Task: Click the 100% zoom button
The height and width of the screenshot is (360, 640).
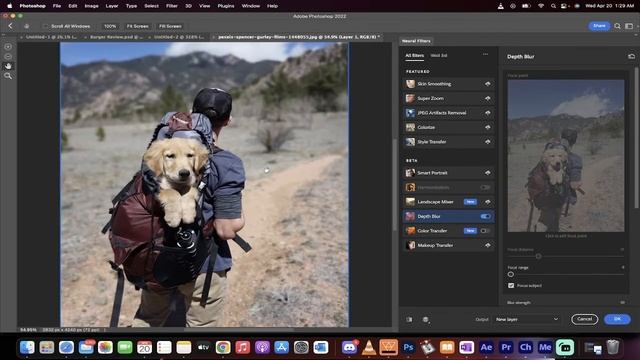Action: (110, 26)
